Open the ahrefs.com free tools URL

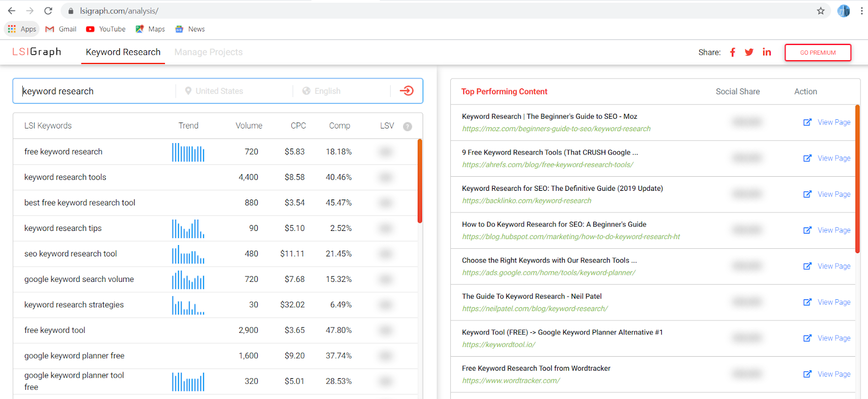pyautogui.click(x=547, y=165)
